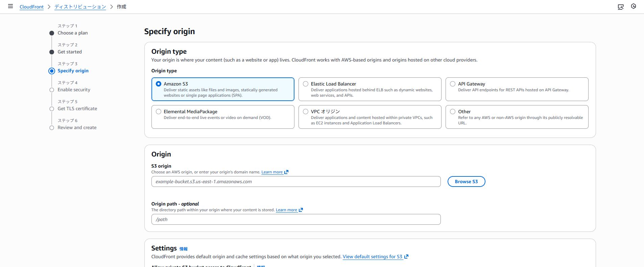Select Elastic Load Balancer origin type
644x267 pixels.
pos(306,84)
